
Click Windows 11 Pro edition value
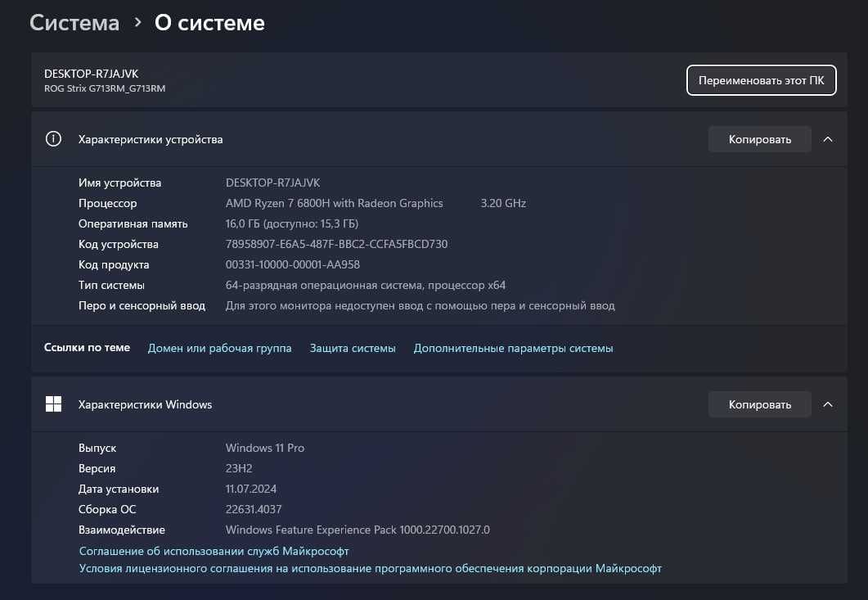264,448
